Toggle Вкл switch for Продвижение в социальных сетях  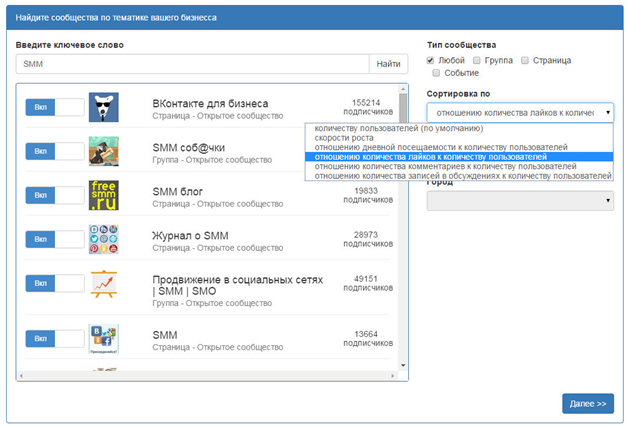click(x=55, y=283)
